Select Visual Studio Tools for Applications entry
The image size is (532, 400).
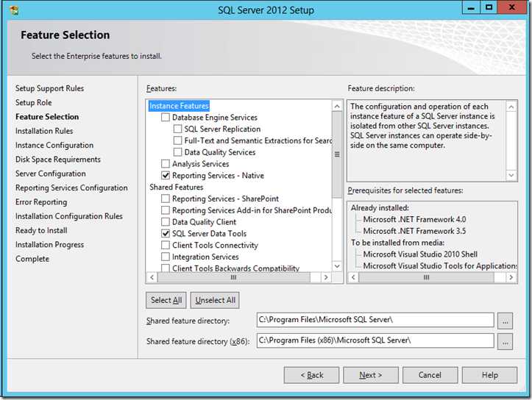[x=440, y=265]
